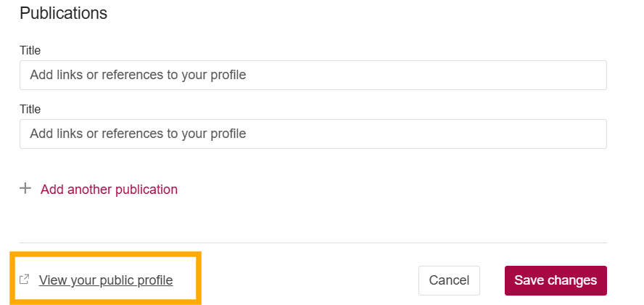Click the plus icon beside Add another publication
The image size is (644, 305).
pyautogui.click(x=25, y=189)
